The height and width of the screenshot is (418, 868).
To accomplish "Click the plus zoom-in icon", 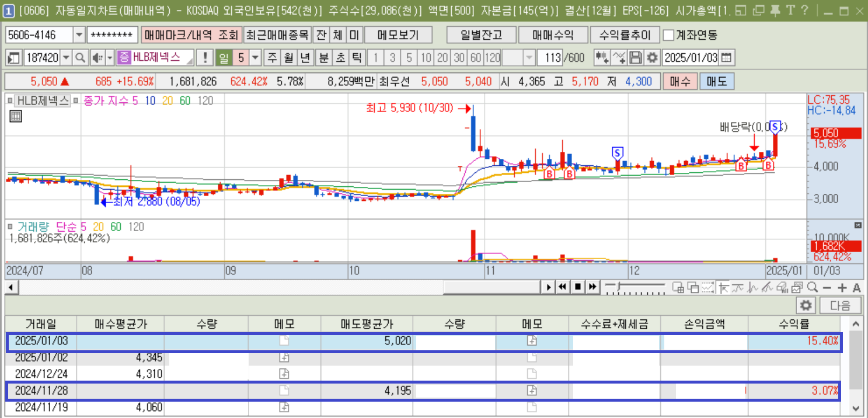I will (x=842, y=288).
